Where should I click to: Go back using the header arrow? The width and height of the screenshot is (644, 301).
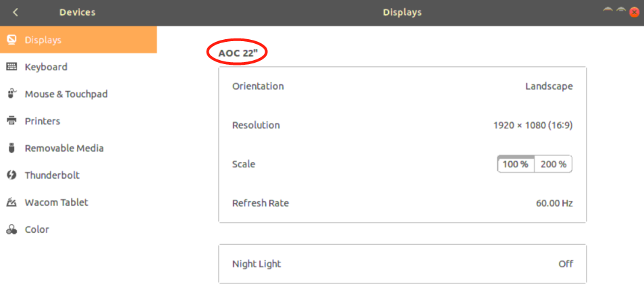point(16,12)
